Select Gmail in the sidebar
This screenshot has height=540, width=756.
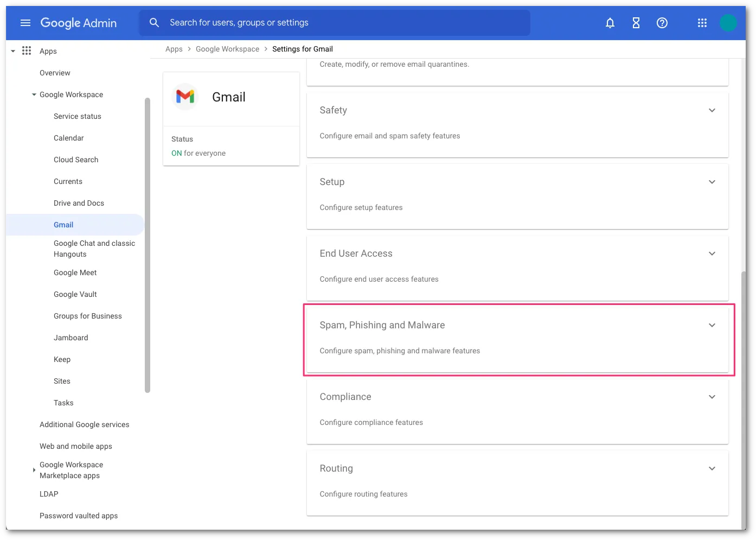pyautogui.click(x=63, y=225)
